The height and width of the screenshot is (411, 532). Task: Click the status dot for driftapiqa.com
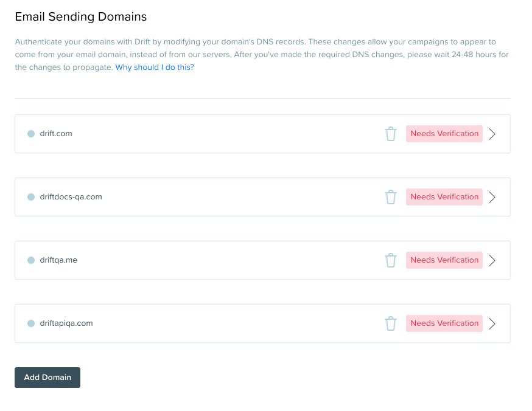pos(31,323)
